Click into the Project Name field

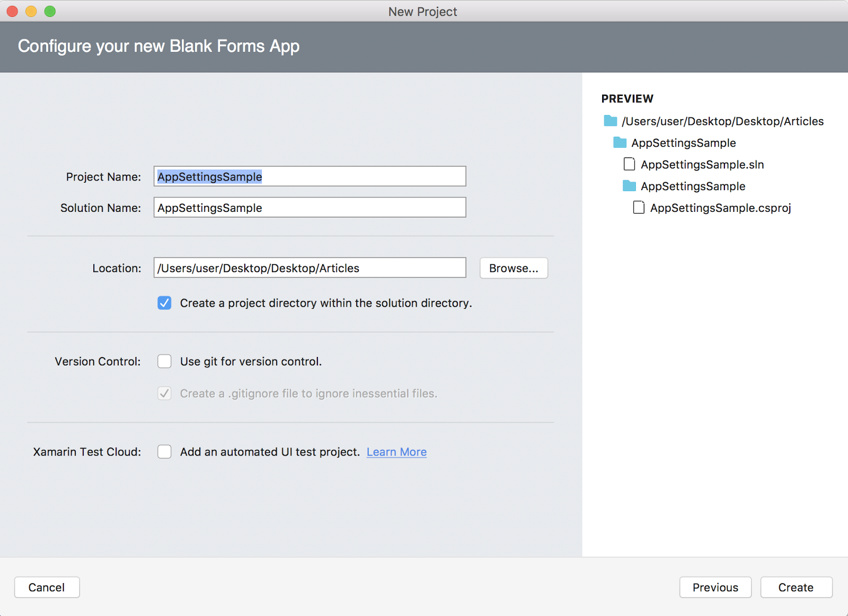point(310,176)
